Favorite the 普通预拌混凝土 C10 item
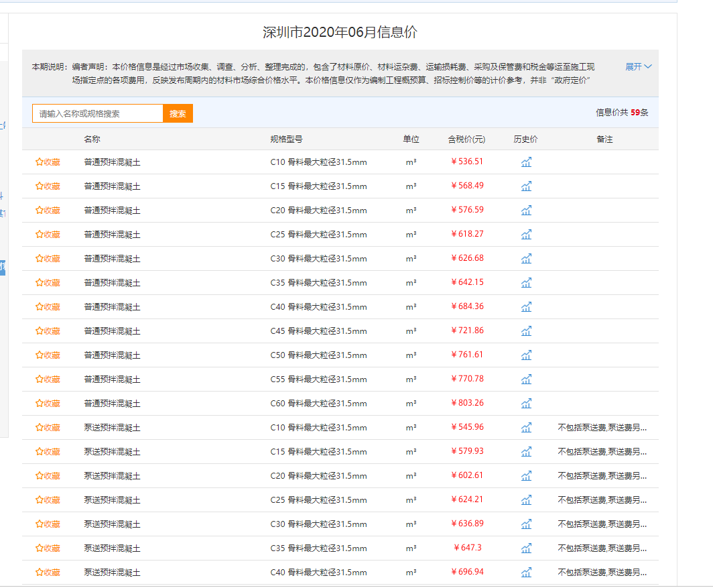This screenshot has height=588, width=713. click(48, 162)
